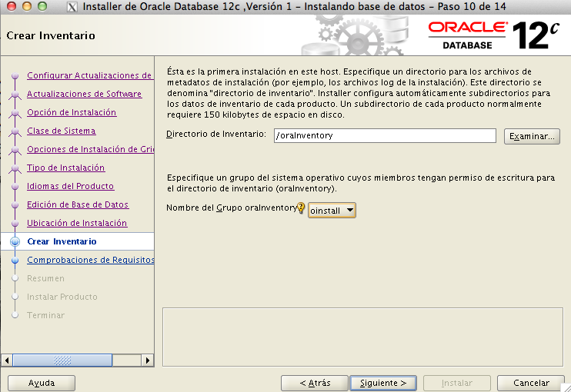Open the oinstall group dropdown
571x392 pixels.
point(332,210)
